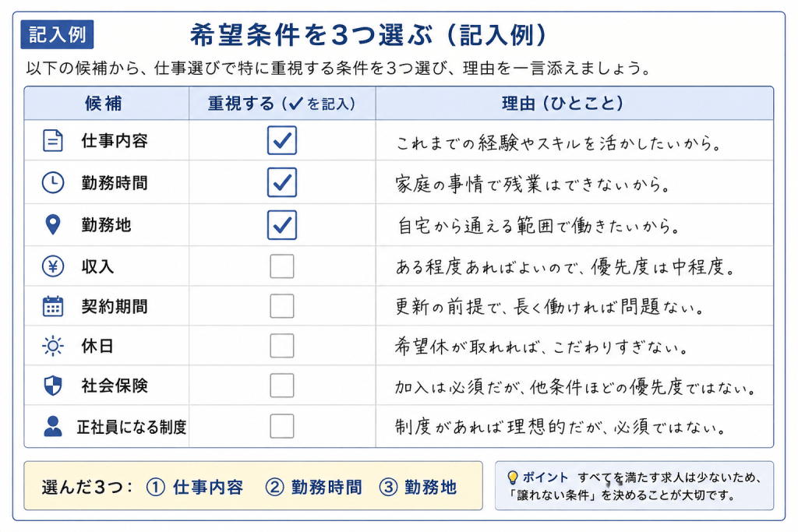The image size is (798, 532).
Task: Check the 収入 checkbox
Action: click(282, 266)
